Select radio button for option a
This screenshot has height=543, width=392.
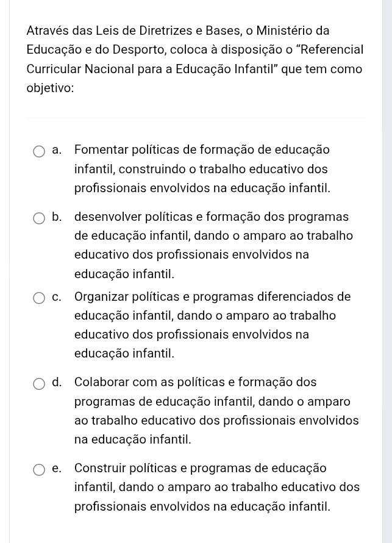point(39,151)
